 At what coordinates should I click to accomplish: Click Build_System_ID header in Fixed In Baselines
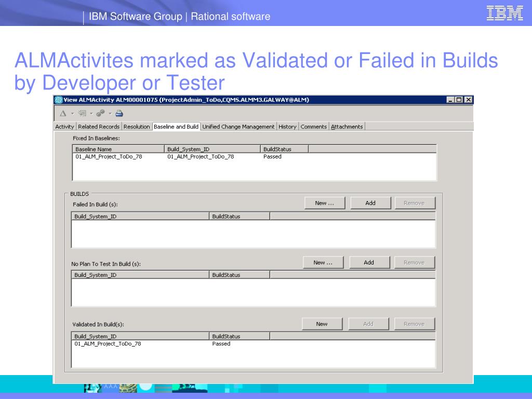point(212,149)
